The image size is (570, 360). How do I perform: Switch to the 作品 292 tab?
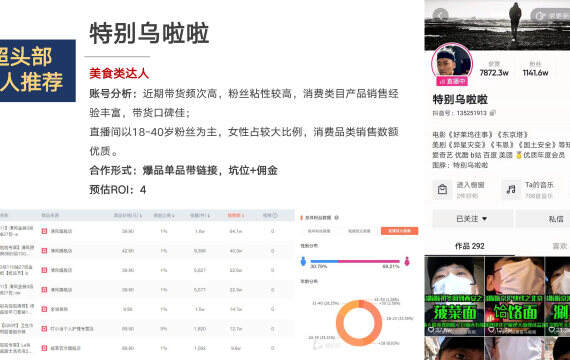[469, 246]
